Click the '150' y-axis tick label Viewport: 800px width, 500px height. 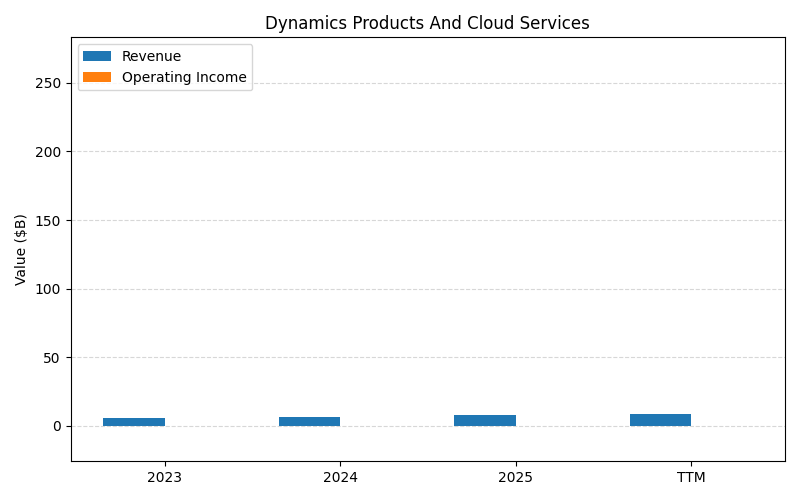coord(48,220)
